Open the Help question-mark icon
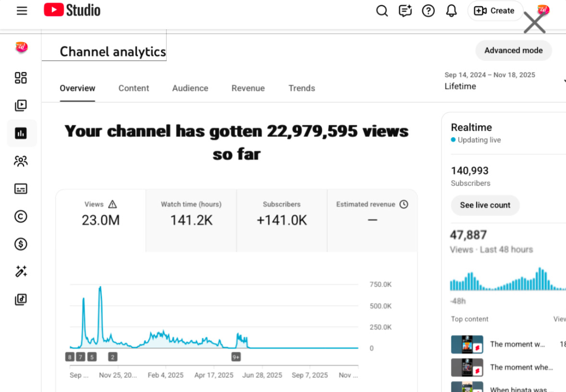Image resolution: width=566 pixels, height=392 pixels. click(428, 10)
